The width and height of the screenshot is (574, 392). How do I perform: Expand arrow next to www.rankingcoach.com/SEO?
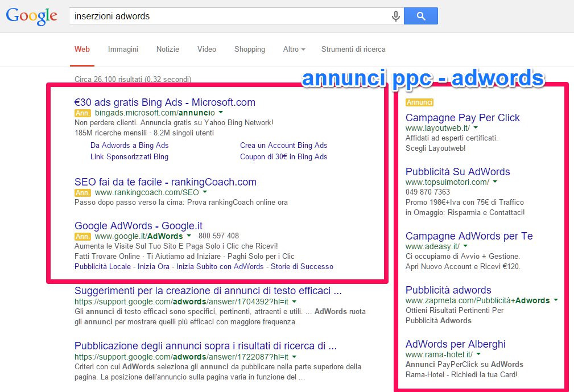pyautogui.click(x=205, y=192)
